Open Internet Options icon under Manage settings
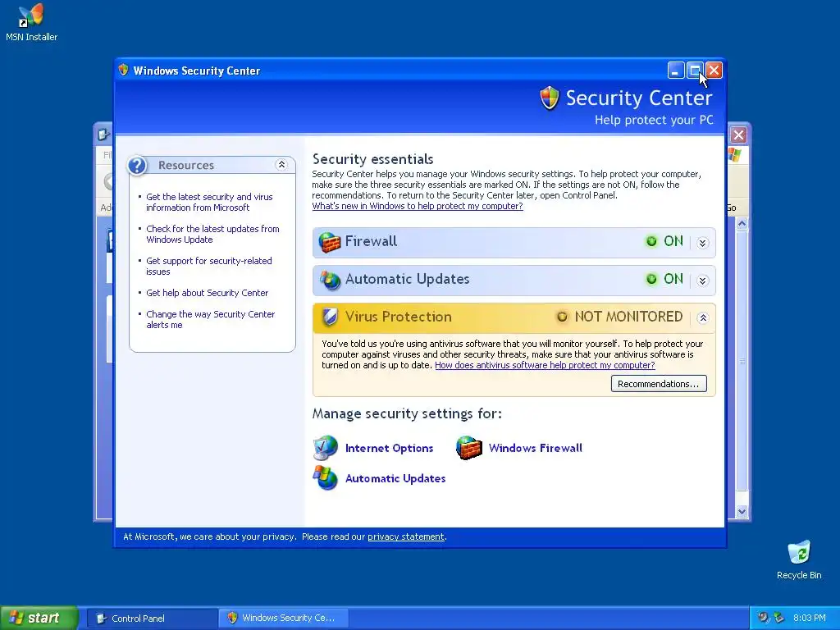840x630 pixels. coord(325,448)
